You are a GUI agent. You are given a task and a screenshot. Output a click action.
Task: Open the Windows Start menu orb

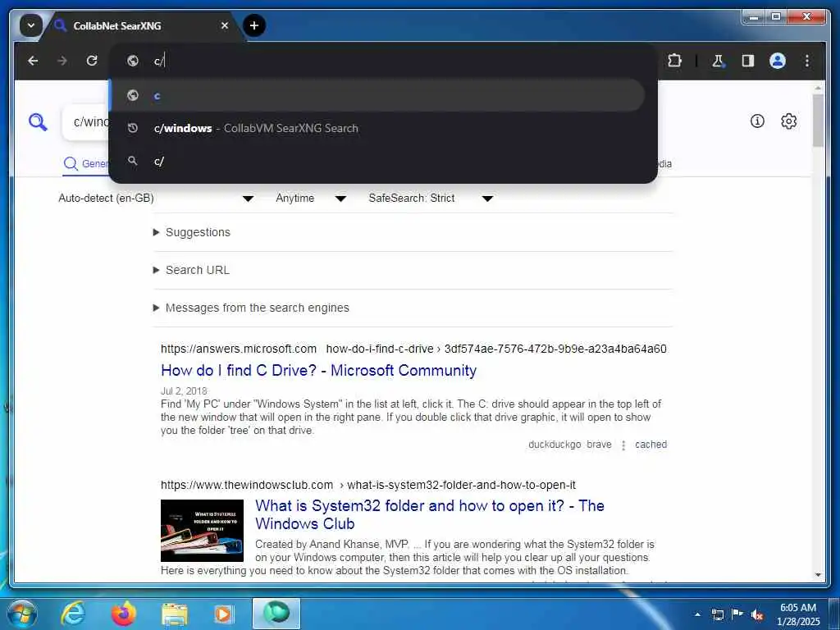pyautogui.click(x=22, y=614)
